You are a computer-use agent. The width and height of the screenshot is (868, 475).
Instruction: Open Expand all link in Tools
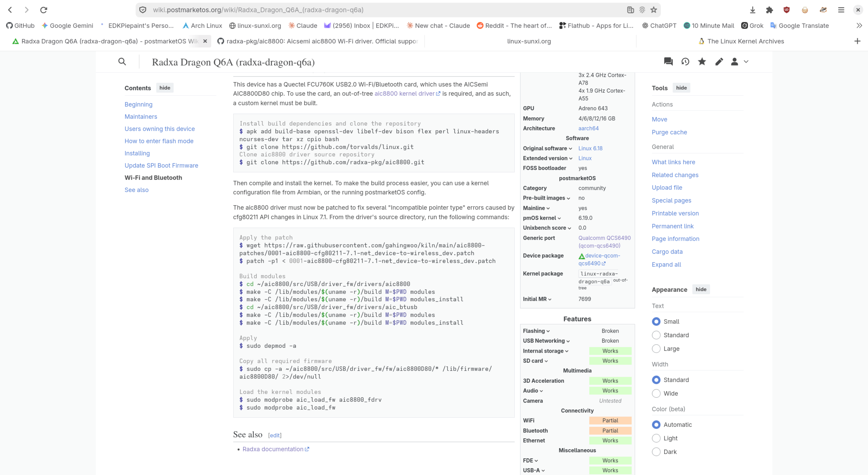tap(666, 265)
